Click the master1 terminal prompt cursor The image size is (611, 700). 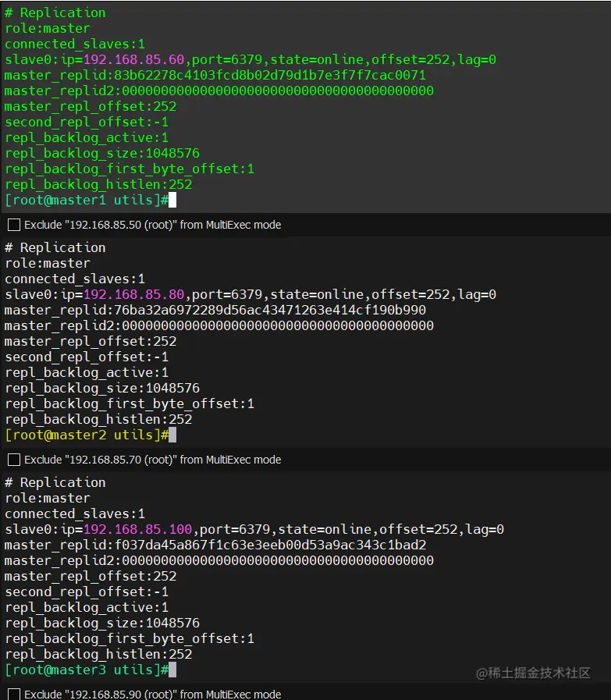tap(172, 200)
